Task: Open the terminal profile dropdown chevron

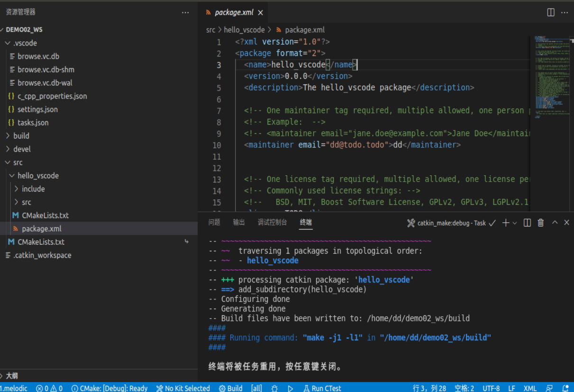Action: [x=515, y=223]
